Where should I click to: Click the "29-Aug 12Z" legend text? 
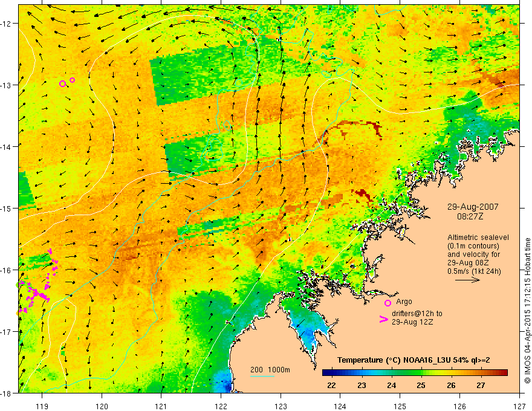tap(412, 322)
